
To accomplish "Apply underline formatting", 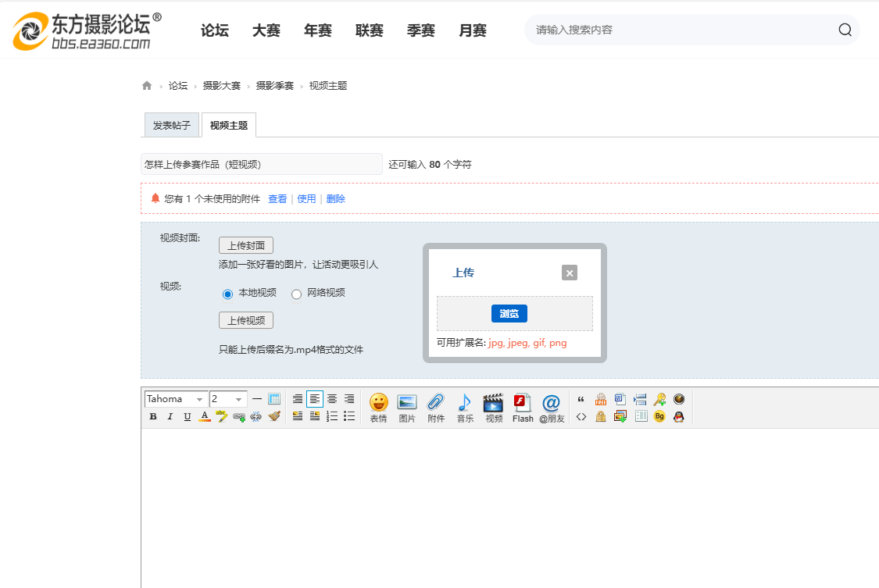I will (x=188, y=417).
